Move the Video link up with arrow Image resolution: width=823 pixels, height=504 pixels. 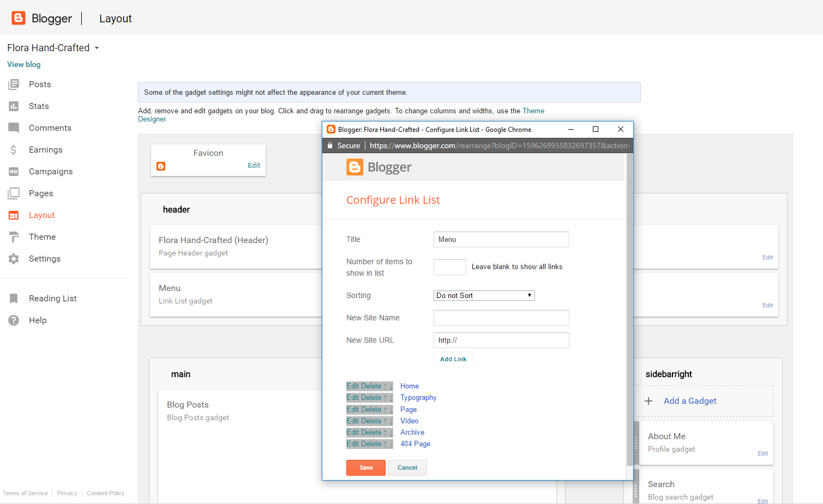pyautogui.click(x=385, y=421)
